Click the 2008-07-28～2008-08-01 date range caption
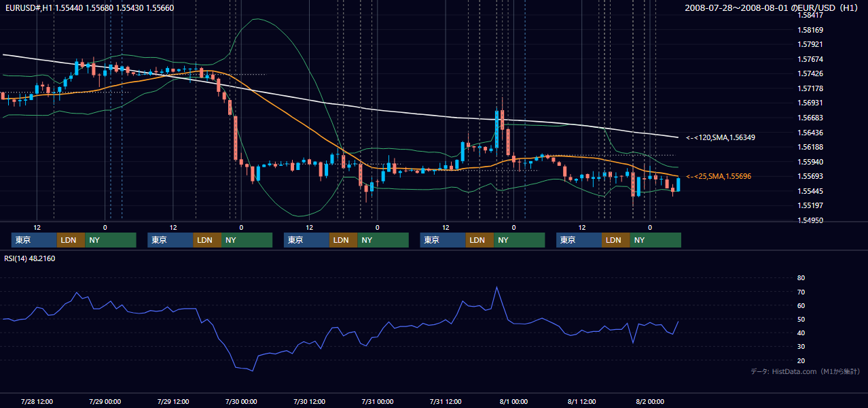Screen dimensions: 868x408 click(x=773, y=7)
